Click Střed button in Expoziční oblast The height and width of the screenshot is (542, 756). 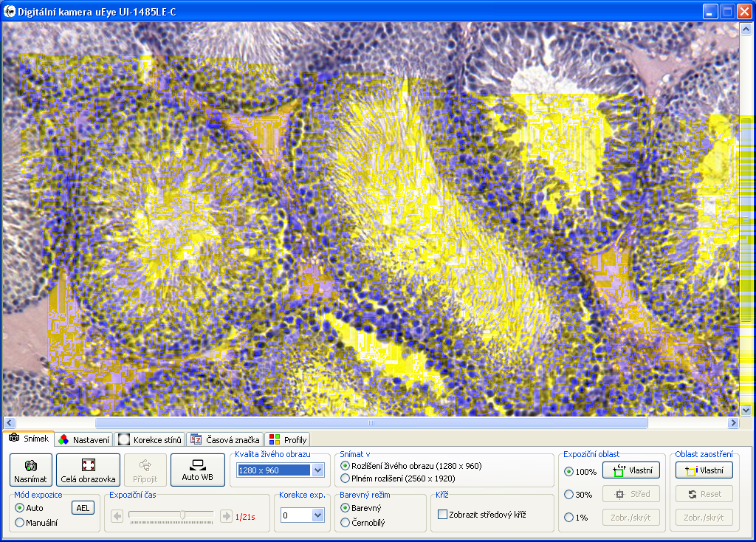(x=631, y=494)
